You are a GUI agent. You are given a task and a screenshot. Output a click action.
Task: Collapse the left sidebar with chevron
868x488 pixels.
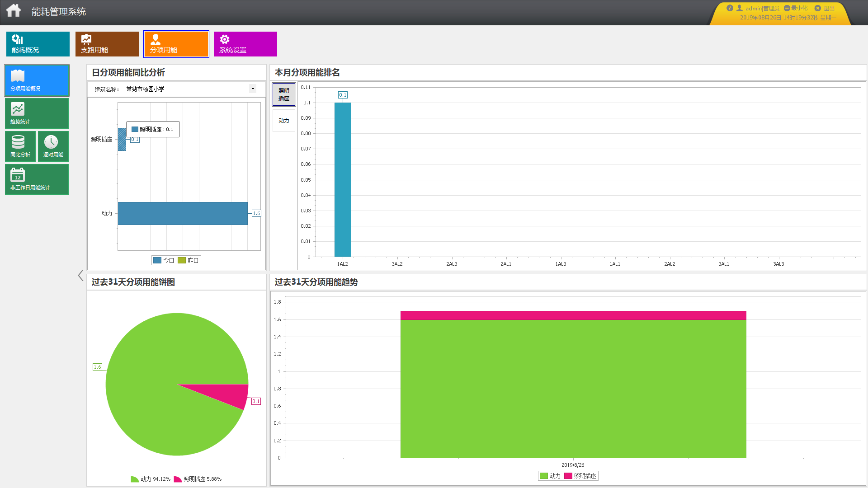coord(80,275)
